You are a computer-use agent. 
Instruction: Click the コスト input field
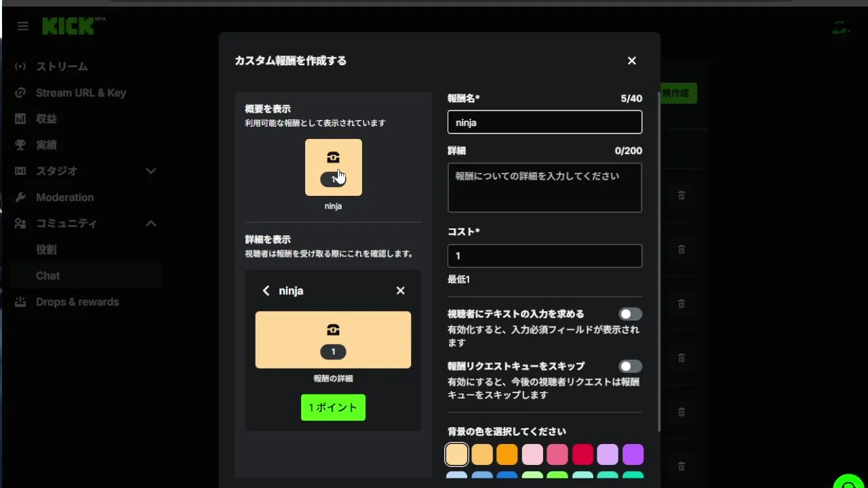tap(545, 256)
